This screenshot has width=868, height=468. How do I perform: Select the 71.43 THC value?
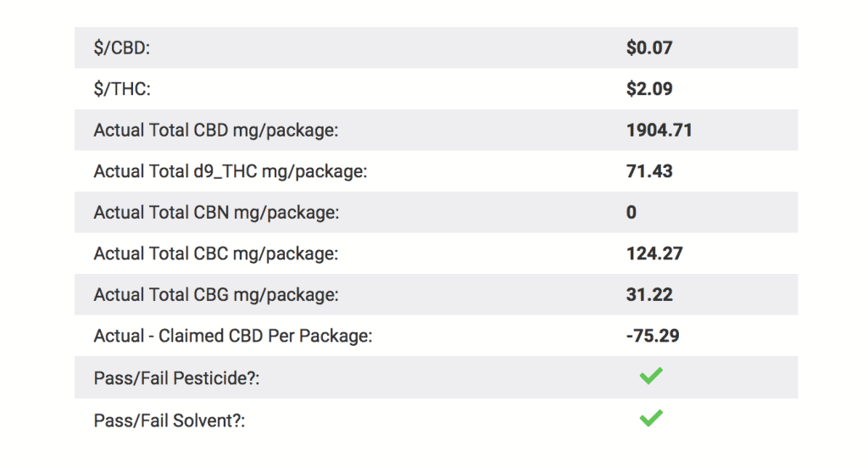[649, 171]
